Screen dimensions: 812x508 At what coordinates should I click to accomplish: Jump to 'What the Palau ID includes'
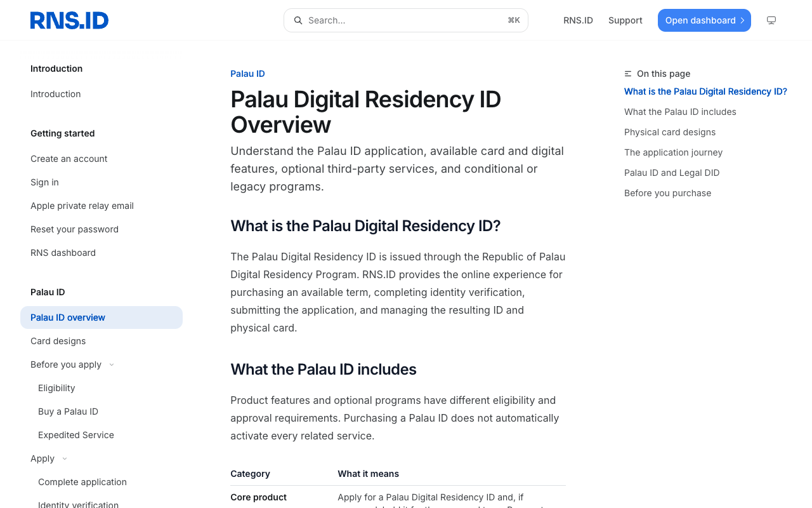680,112
